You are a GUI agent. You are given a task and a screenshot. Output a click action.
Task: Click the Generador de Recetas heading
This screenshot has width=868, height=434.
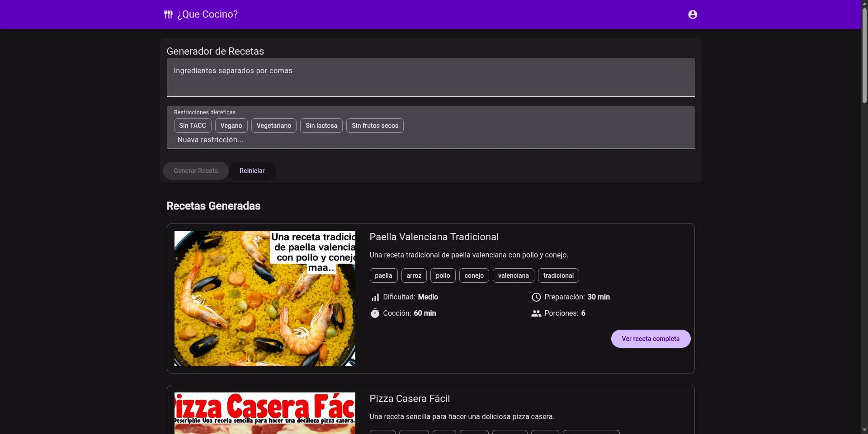pyautogui.click(x=215, y=51)
